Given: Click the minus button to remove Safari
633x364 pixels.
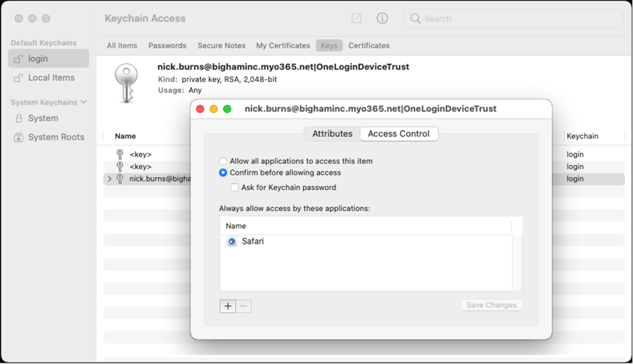Looking at the screenshot, I should click(243, 306).
